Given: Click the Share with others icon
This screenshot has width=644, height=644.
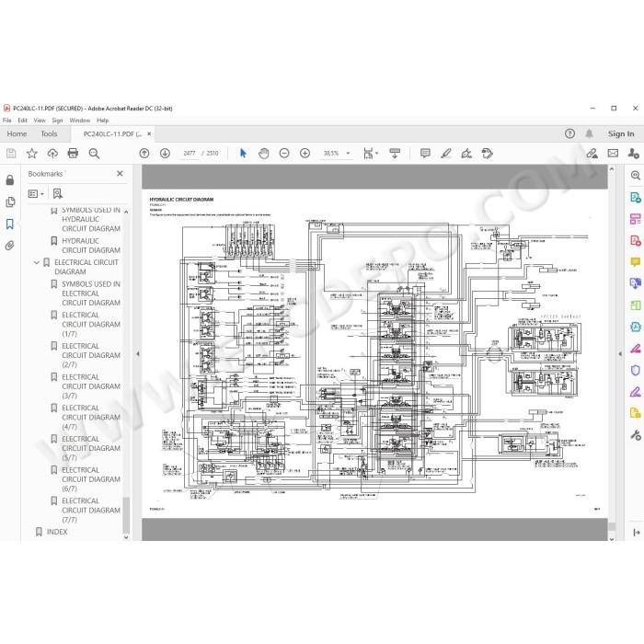Looking at the screenshot, I should pos(633,154).
